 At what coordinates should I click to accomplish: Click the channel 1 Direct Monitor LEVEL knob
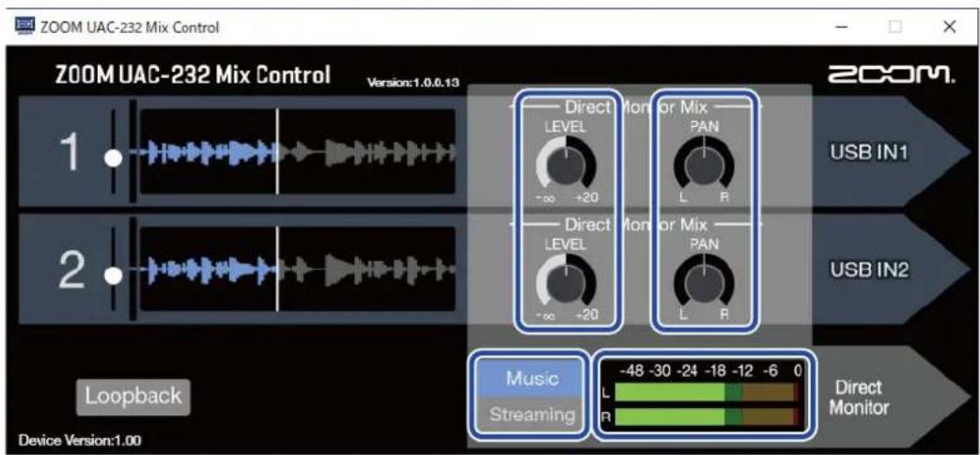(567, 167)
